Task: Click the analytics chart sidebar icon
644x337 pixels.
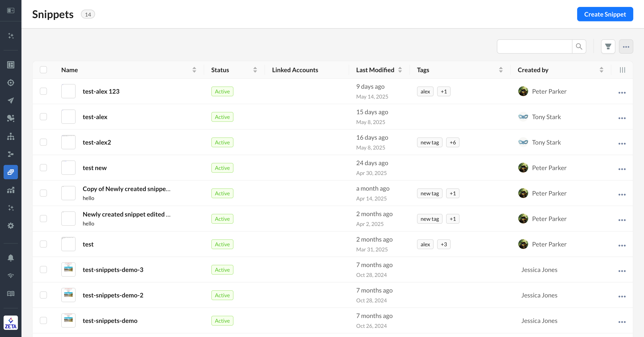Action: [x=11, y=190]
